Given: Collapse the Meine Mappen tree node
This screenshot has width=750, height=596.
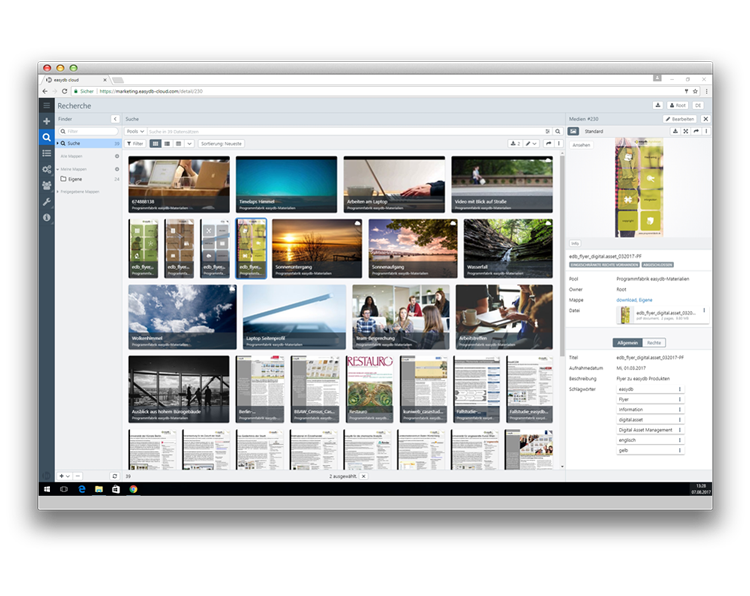Looking at the screenshot, I should coord(58,169).
